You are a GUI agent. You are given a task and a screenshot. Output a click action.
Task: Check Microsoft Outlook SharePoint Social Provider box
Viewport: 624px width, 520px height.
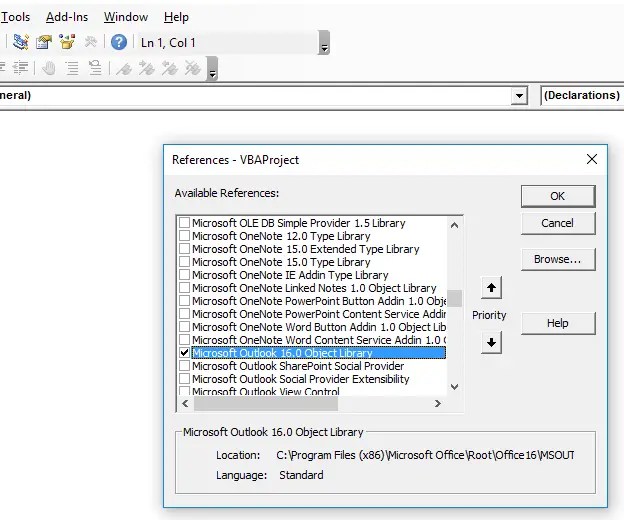(x=184, y=366)
